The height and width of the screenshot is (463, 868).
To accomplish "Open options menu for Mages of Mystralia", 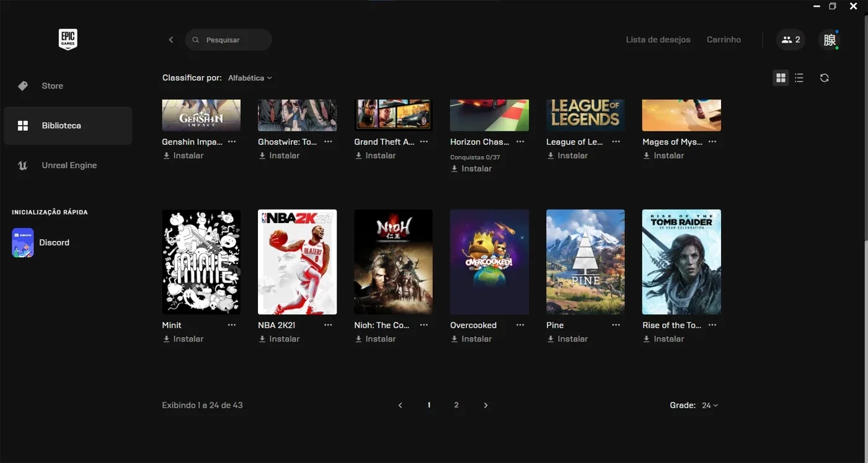I will click(712, 141).
